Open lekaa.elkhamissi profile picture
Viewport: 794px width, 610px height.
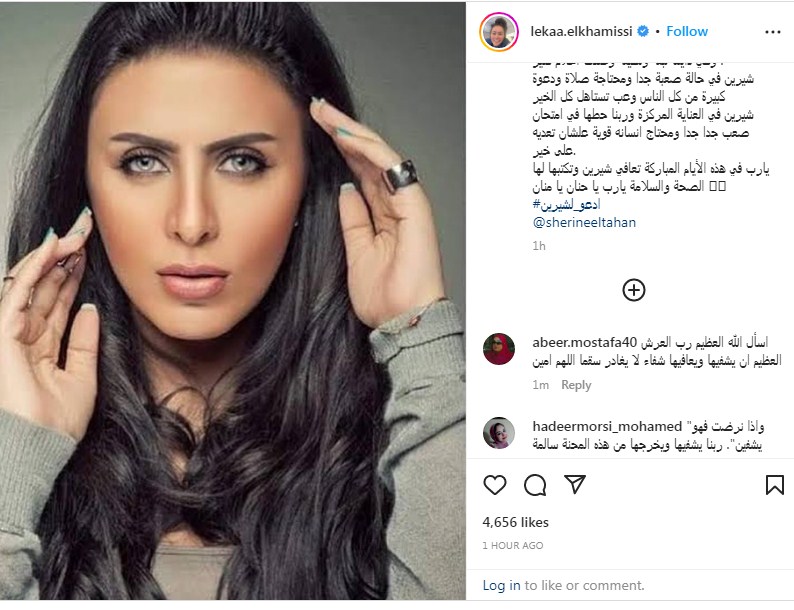tap(499, 32)
